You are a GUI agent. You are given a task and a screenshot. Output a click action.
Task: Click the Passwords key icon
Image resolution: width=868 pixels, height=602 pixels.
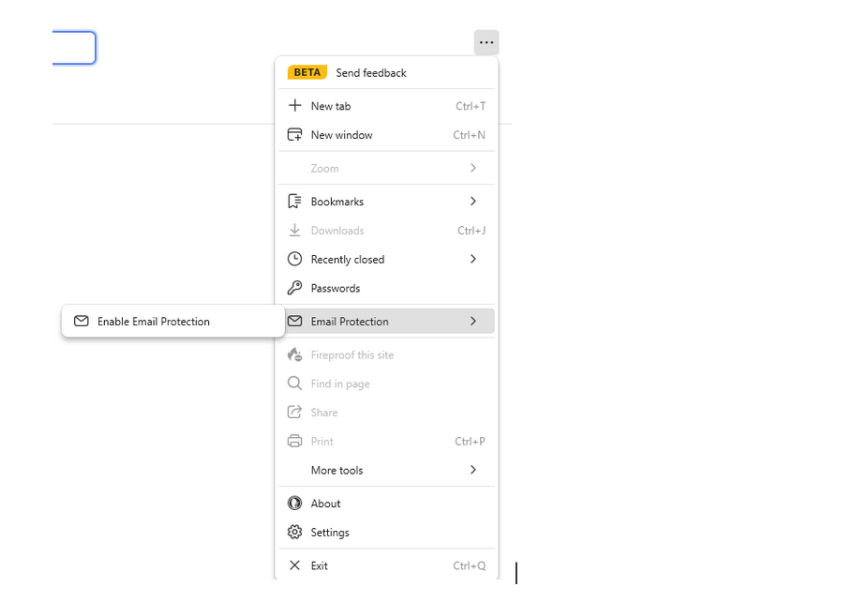click(x=294, y=288)
